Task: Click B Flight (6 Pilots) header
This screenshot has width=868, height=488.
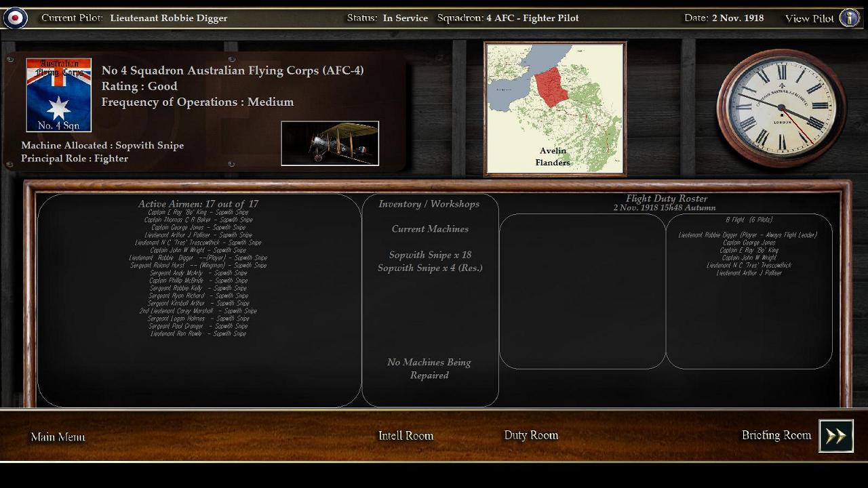Action: 749,220
